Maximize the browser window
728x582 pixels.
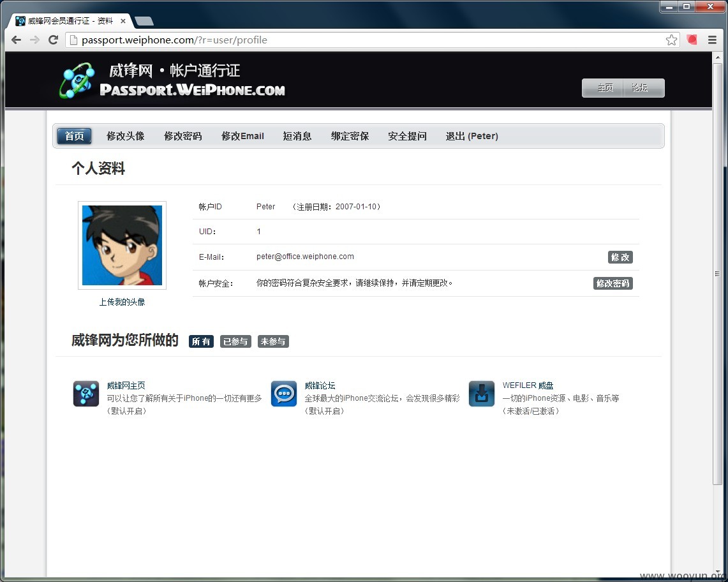tap(687, 6)
